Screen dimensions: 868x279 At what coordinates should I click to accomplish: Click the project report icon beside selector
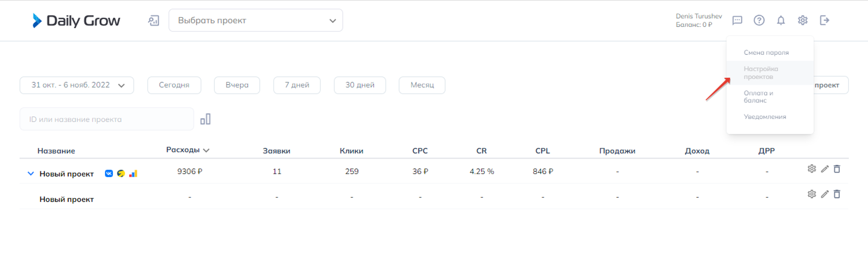pos(154,20)
